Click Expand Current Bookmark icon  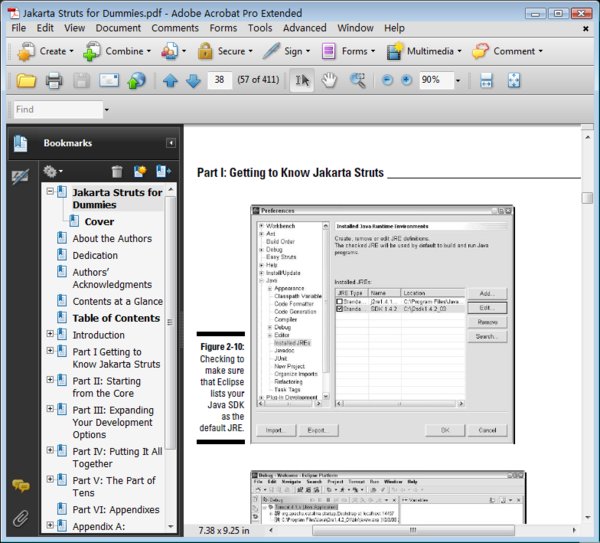click(163, 171)
